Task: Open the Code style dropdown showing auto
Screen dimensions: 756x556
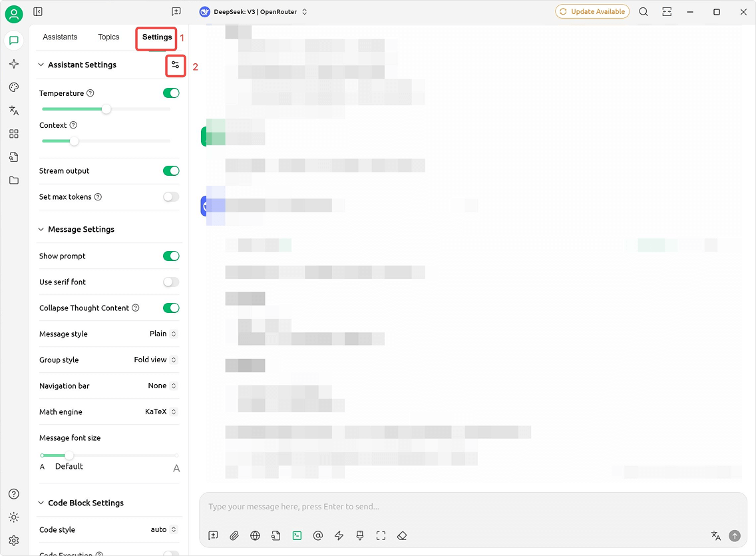Action: click(x=164, y=529)
